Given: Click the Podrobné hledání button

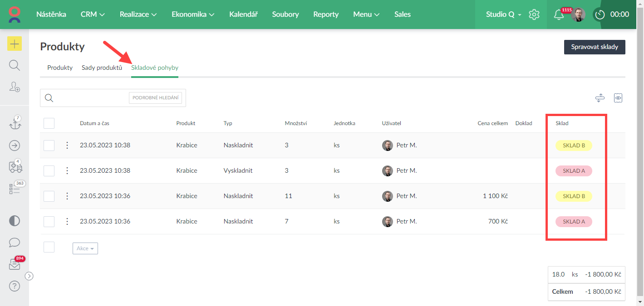Looking at the screenshot, I should [155, 98].
